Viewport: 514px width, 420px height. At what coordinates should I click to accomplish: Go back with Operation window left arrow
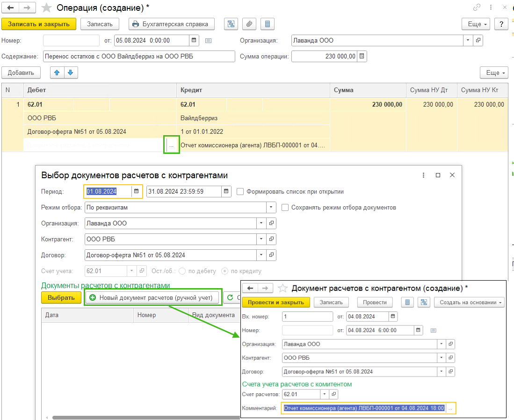[10, 7]
